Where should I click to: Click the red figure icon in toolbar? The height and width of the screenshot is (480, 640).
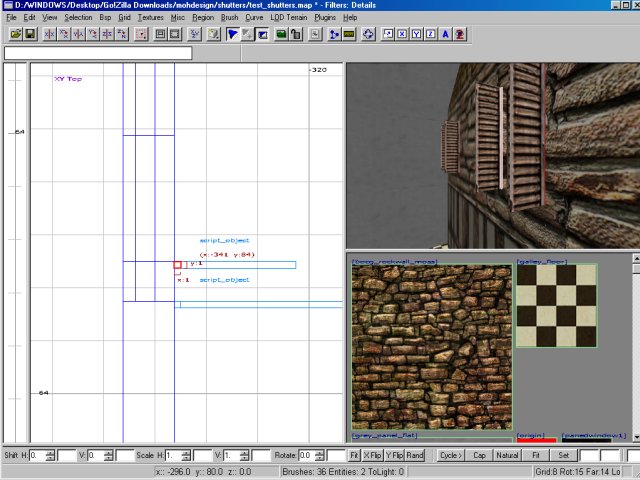tap(458, 34)
